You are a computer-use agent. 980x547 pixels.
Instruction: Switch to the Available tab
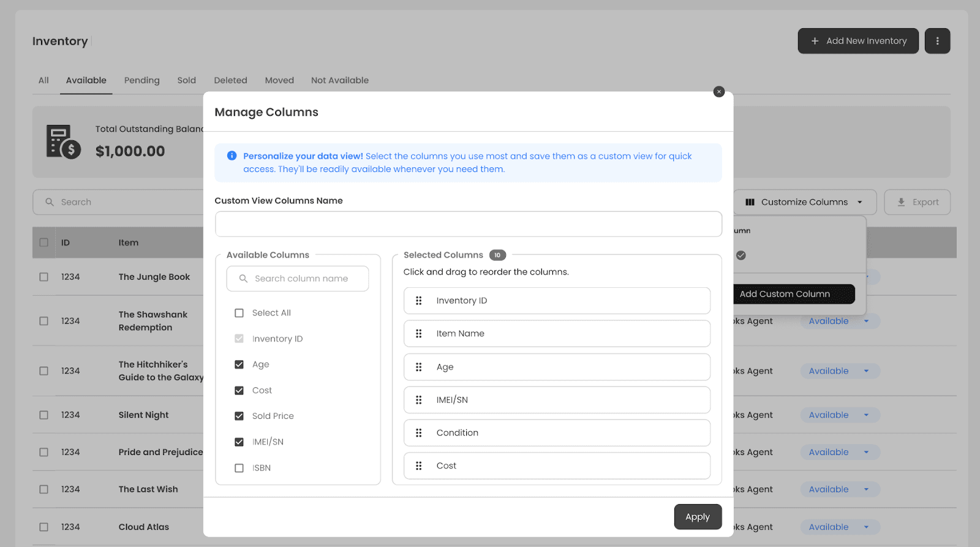click(x=86, y=80)
